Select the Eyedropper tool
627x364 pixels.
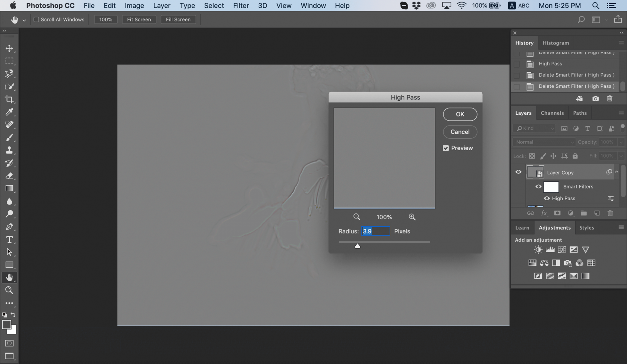pyautogui.click(x=10, y=111)
